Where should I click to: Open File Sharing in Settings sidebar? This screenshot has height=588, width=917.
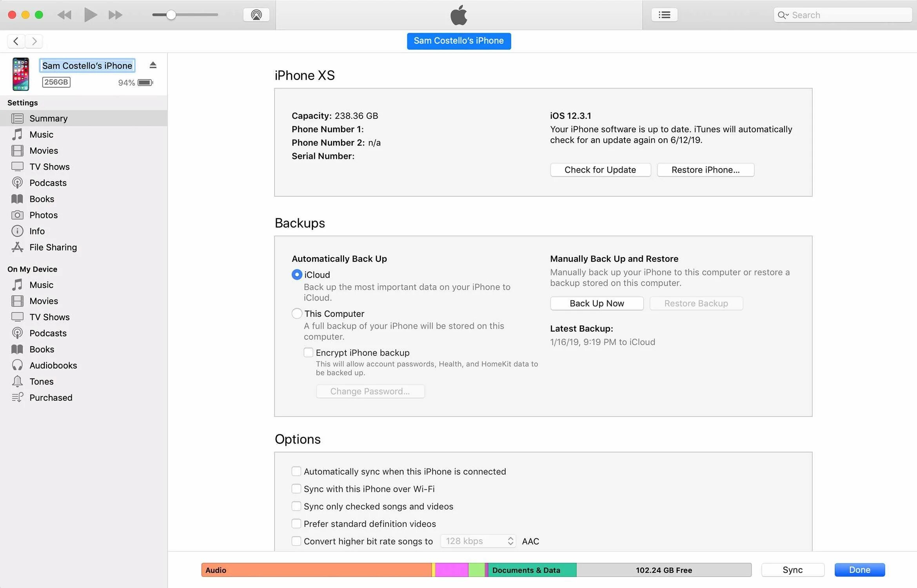click(53, 247)
